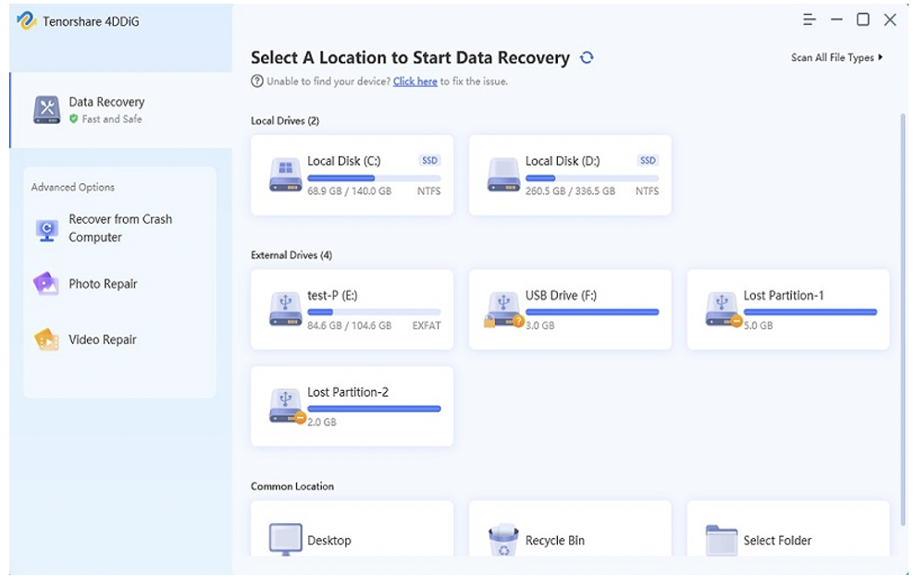The height and width of the screenshot is (588, 916).
Task: Click the Local Disk (D:) usage bar
Action: [x=592, y=178]
